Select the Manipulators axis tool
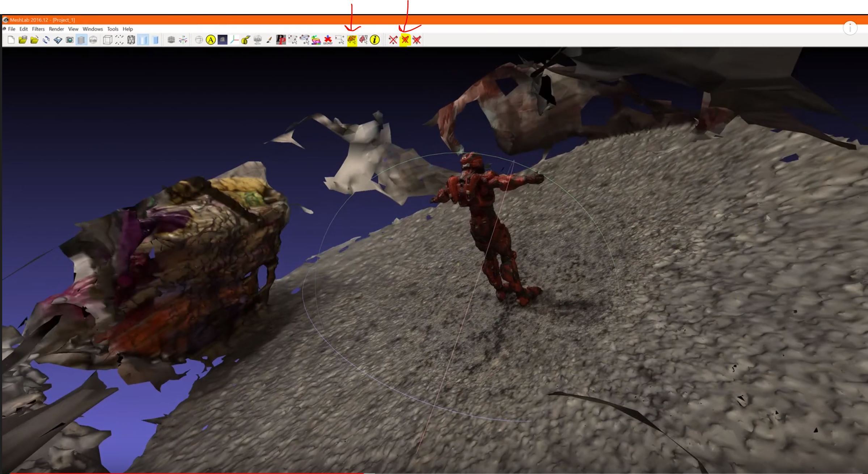868x474 pixels. coord(234,40)
